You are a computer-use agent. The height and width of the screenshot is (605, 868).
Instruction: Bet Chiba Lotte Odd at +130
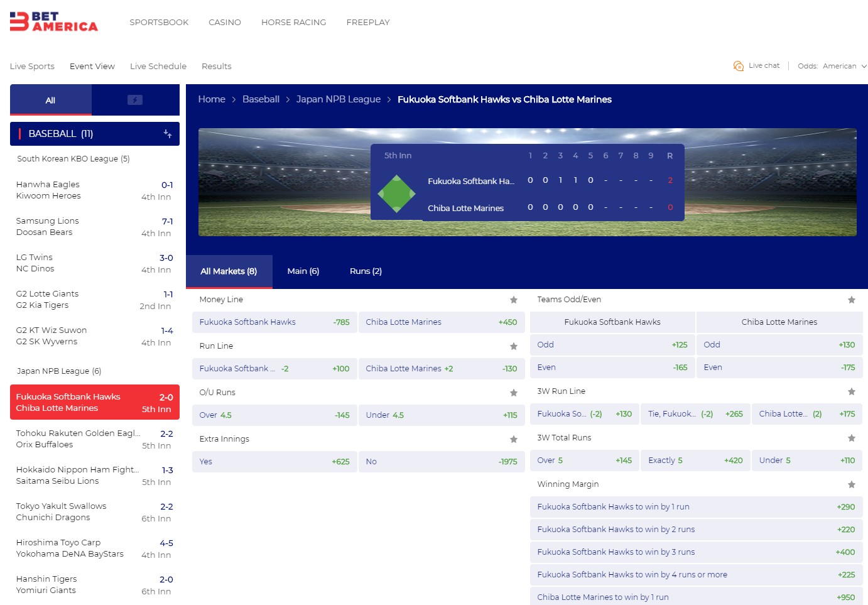[x=779, y=345]
